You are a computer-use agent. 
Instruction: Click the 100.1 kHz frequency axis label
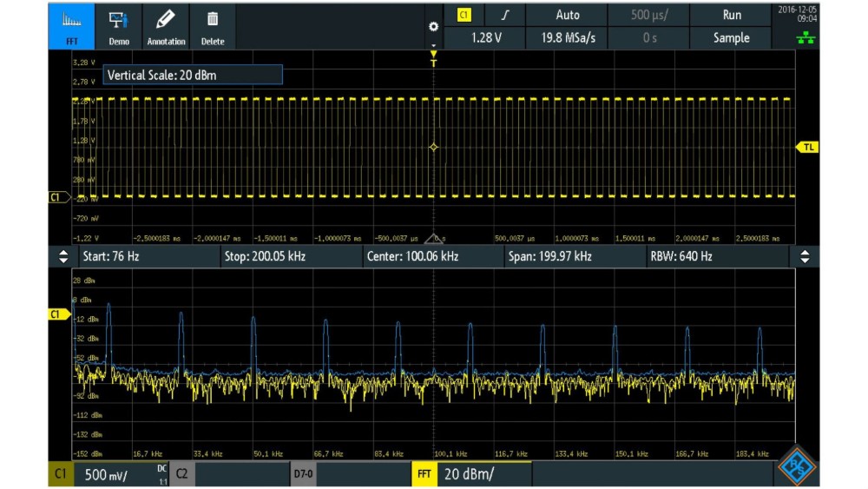pyautogui.click(x=450, y=454)
